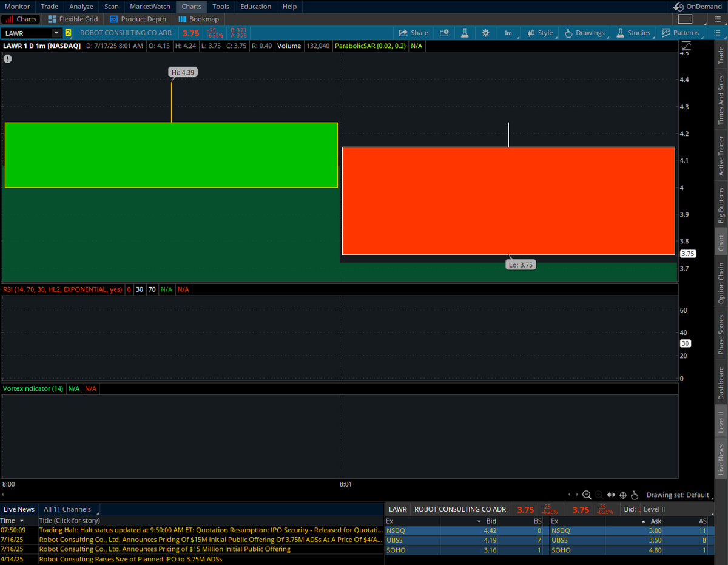Image resolution: width=728 pixels, height=565 pixels.
Task: Click the green candlestick on chart
Action: click(x=171, y=155)
